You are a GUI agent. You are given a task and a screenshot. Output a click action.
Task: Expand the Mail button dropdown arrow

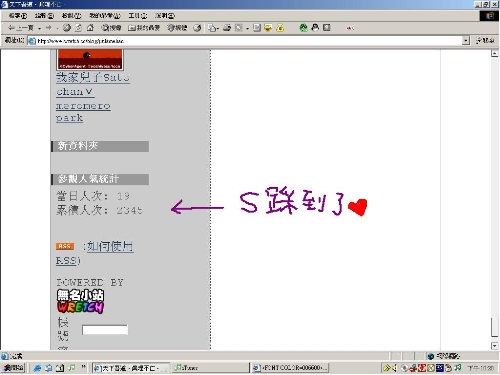click(x=218, y=28)
